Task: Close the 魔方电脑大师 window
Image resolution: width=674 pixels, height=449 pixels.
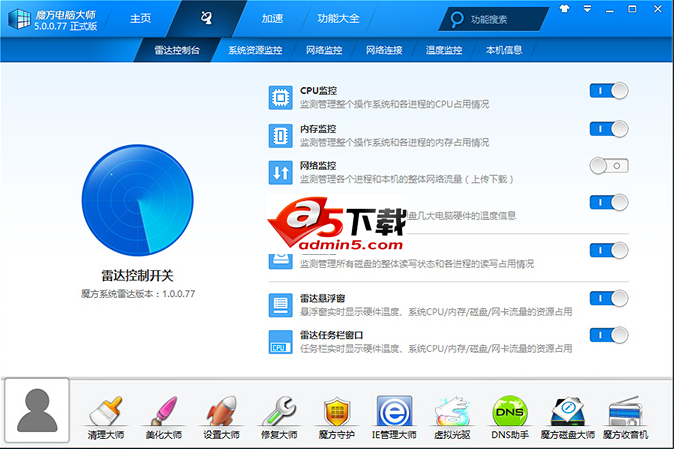Action: point(658,9)
